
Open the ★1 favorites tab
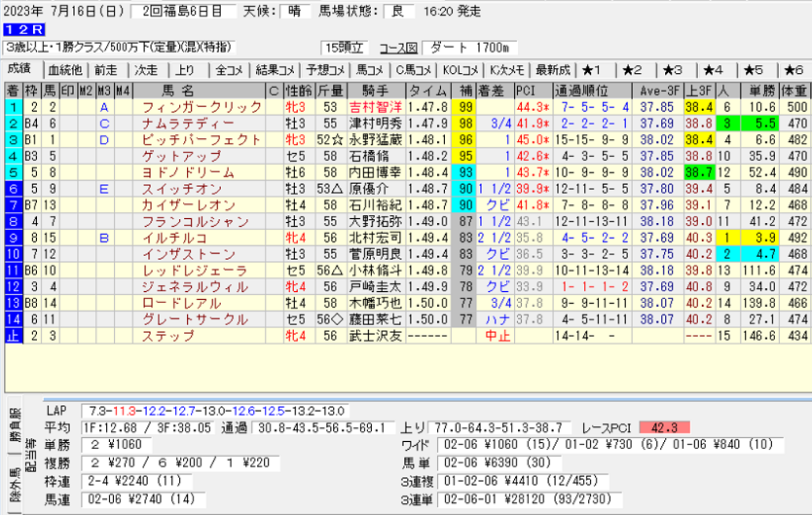(x=592, y=70)
